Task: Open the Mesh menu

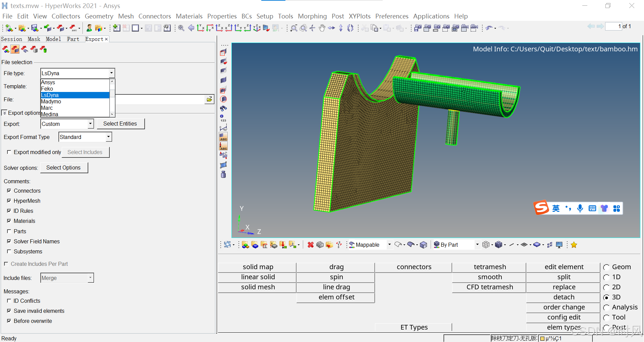Action: click(126, 16)
